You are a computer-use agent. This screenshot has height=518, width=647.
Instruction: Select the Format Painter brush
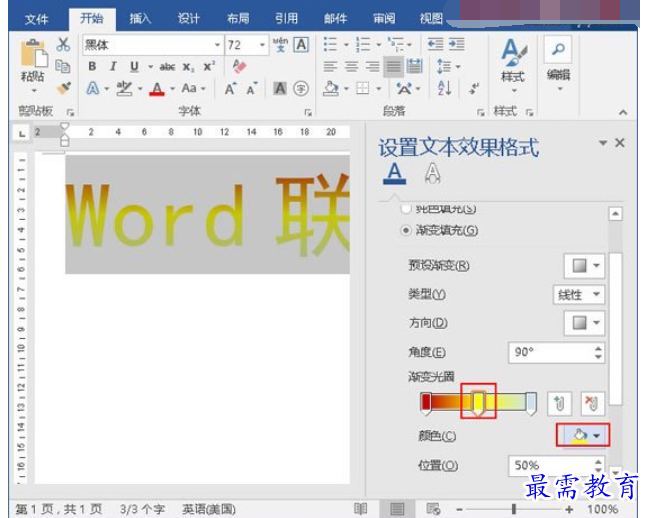click(x=64, y=88)
